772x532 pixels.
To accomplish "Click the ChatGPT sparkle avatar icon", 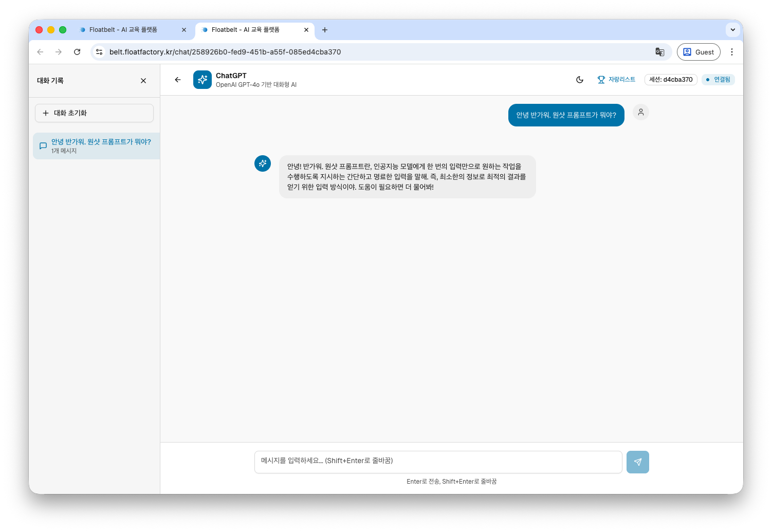I will point(203,80).
